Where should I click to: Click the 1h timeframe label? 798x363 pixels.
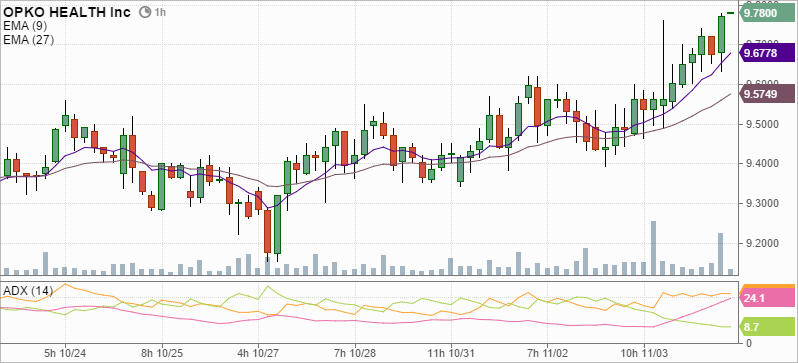coord(160,12)
